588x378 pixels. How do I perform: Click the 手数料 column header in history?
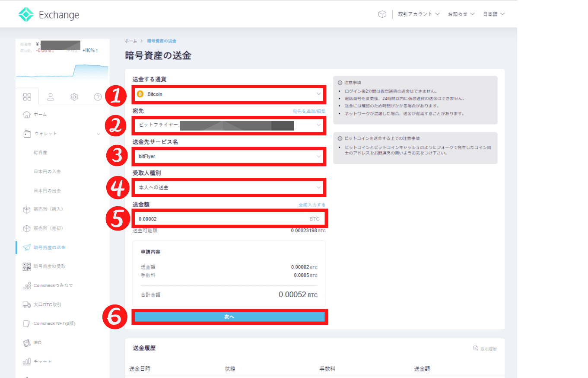pos(327,369)
